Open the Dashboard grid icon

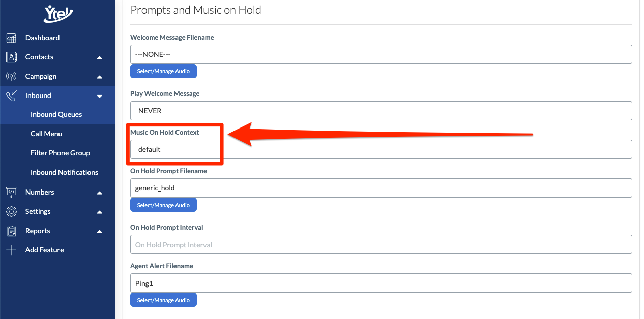11,38
